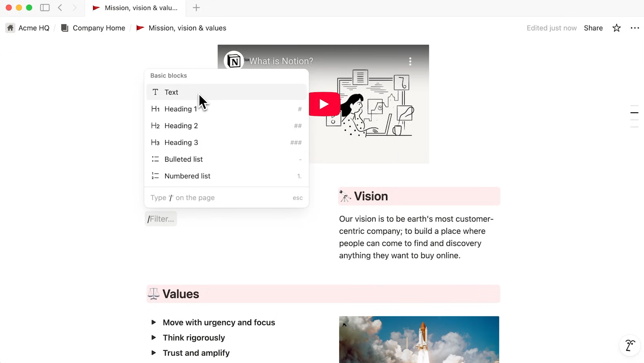
Task: Click the Notion logo on the video
Action: pyautogui.click(x=234, y=61)
